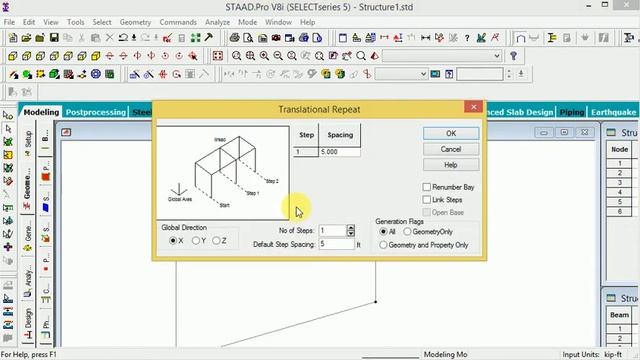Click the Zoom Out minus magnifier
Screen dimensions: 640x360
tap(278, 56)
